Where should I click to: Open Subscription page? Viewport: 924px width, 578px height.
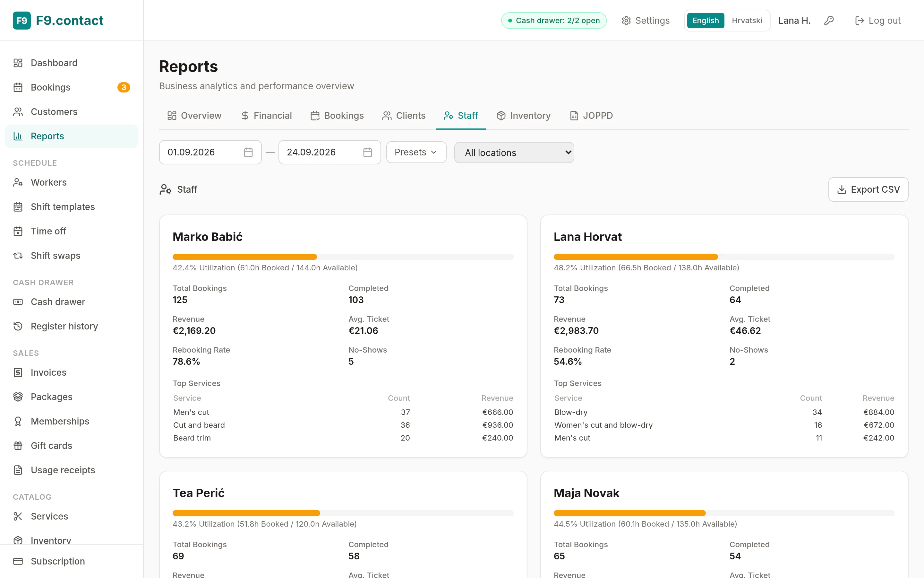tap(72, 561)
